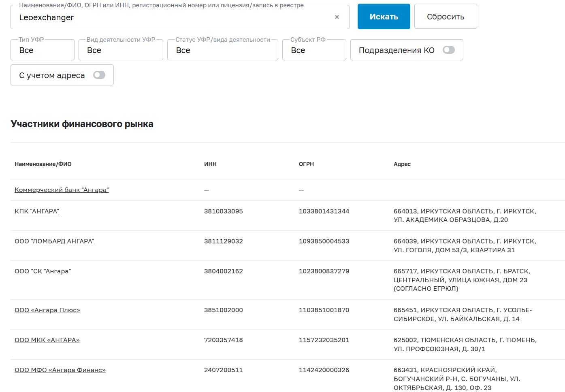Expand the Вид деятельности УФР dropdown
The image size is (565, 392).
click(x=120, y=50)
